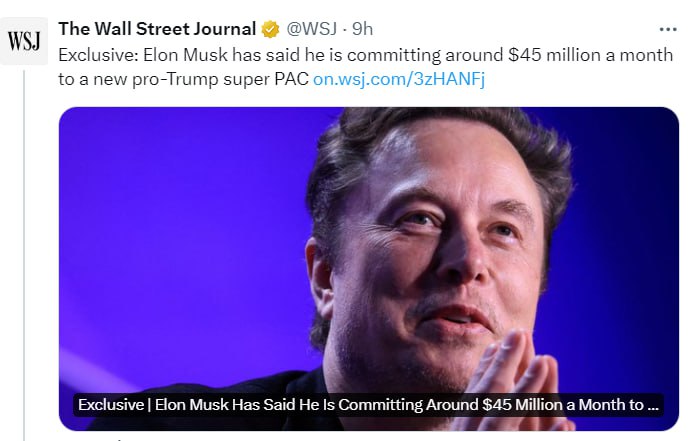Click the trailing ellipsis of the card headline
Image resolution: width=691 pixels, height=441 pixels.
[654, 406]
